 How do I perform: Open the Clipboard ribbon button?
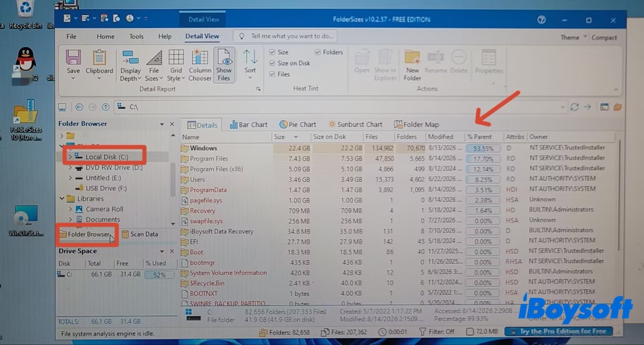[x=99, y=65]
